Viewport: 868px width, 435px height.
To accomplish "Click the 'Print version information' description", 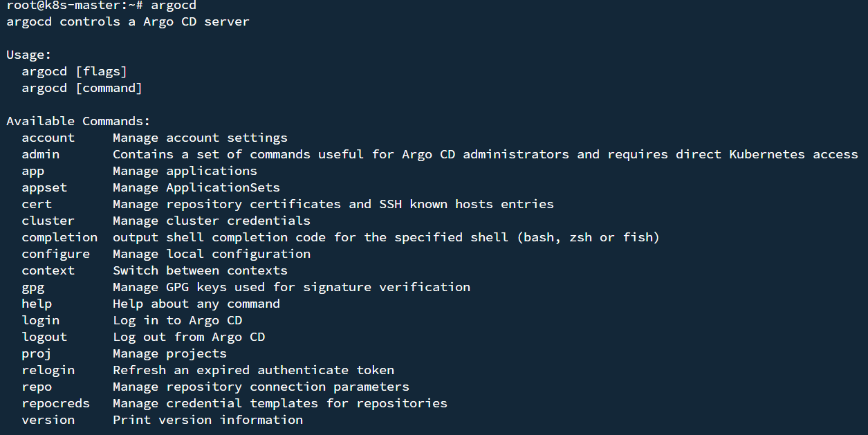I will coord(207,420).
